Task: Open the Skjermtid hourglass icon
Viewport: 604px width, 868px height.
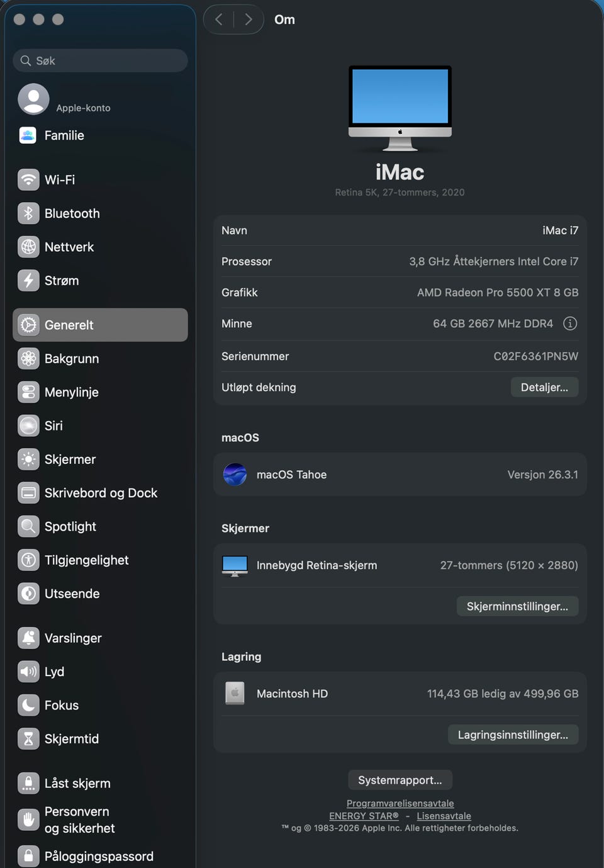Action: pyautogui.click(x=28, y=739)
